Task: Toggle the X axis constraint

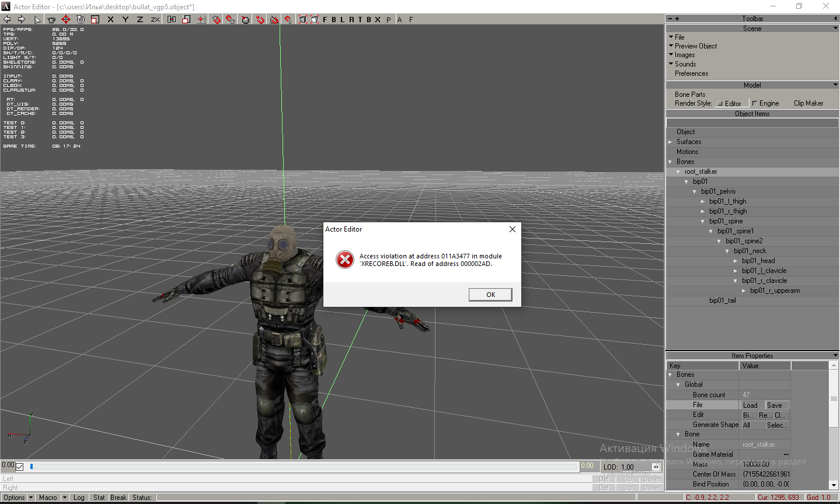Action: (x=111, y=19)
